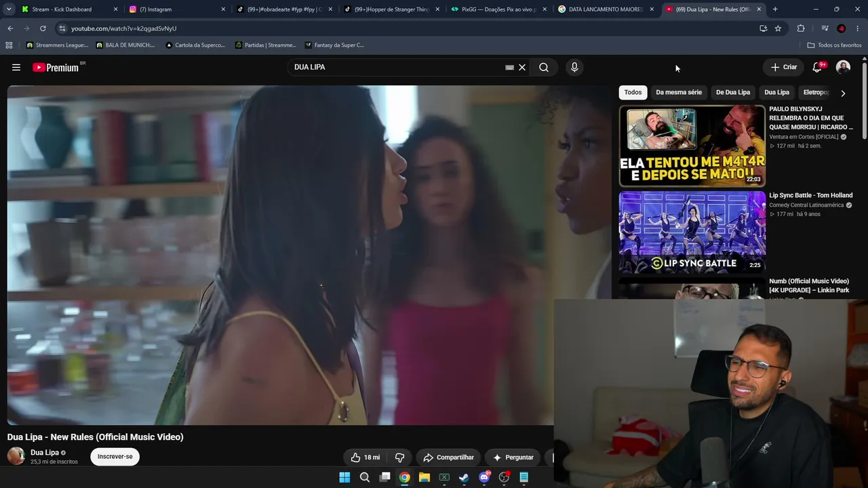Bookmark this page with the star
Viewport: 868px width, 488px height.
tap(778, 28)
